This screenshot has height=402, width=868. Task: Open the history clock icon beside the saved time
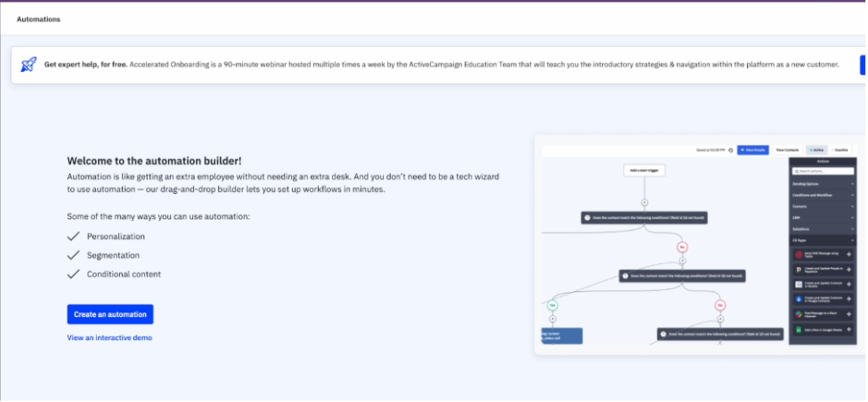click(x=729, y=150)
